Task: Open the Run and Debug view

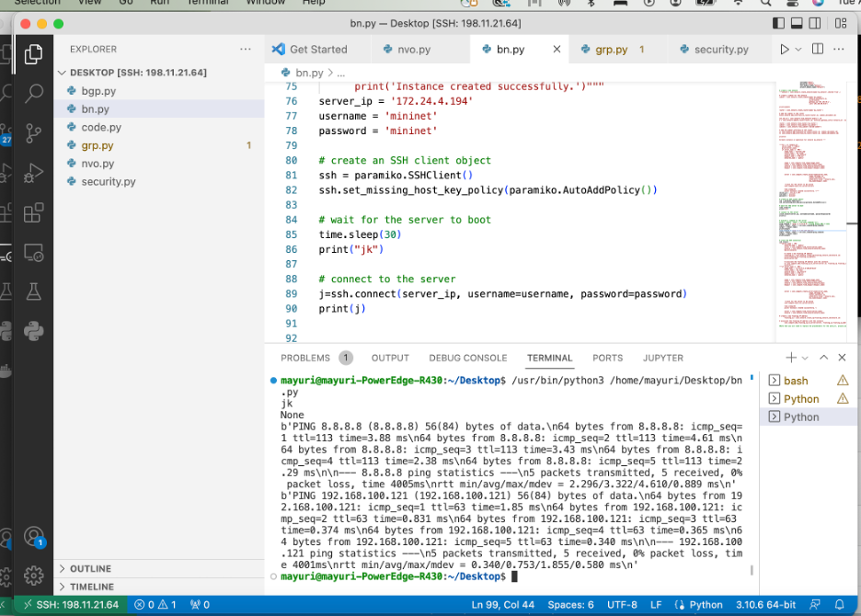Action: (33, 173)
